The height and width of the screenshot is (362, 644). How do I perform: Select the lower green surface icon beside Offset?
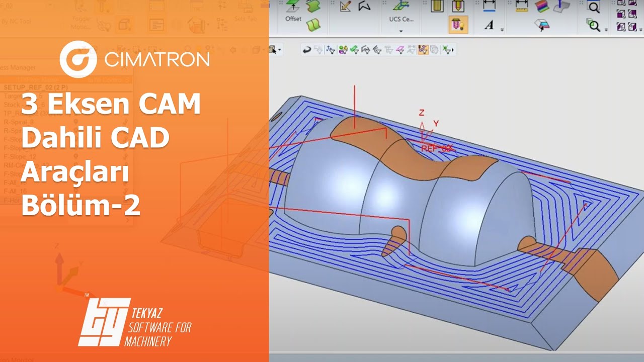click(x=313, y=24)
